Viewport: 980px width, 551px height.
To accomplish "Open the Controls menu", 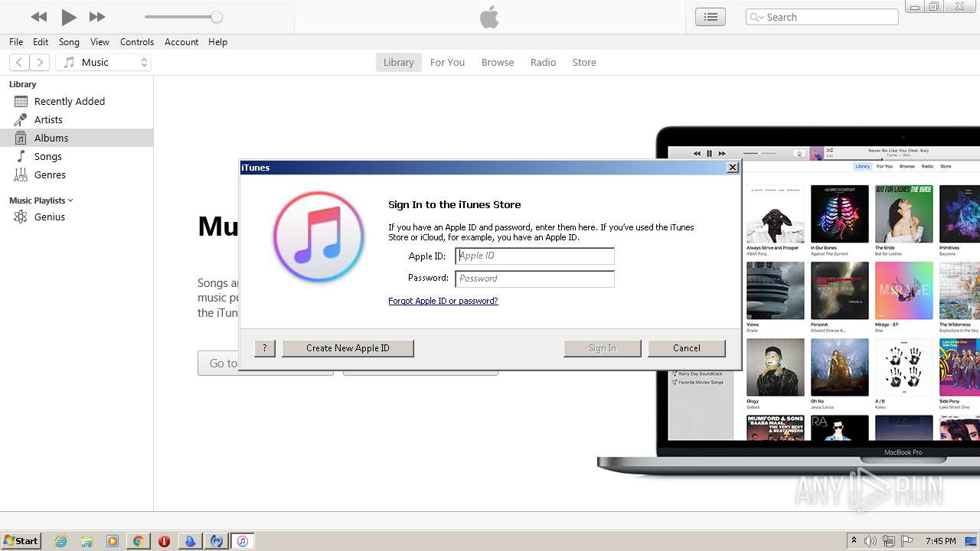I will click(x=137, y=42).
